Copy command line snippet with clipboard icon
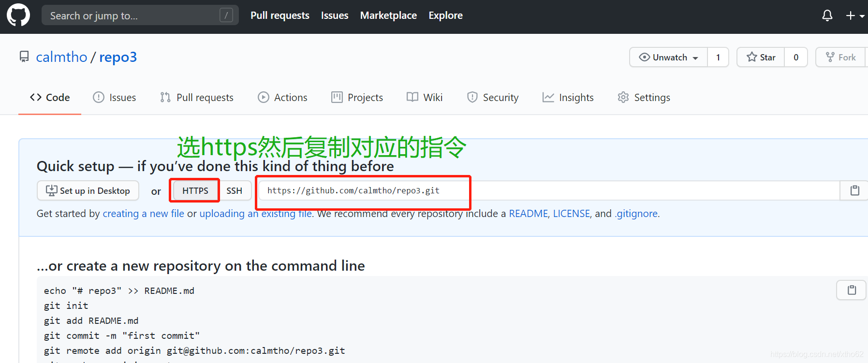Viewport: 868px width, 363px height. (x=852, y=290)
